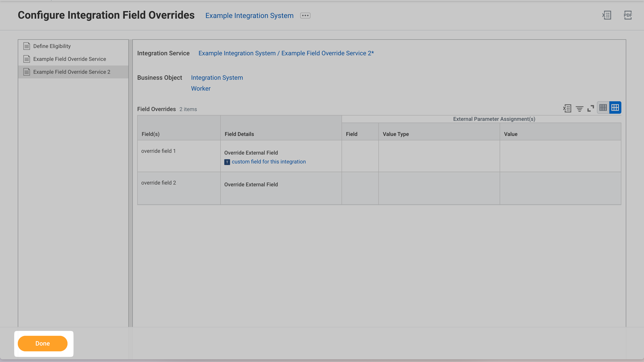Select Example Field Override Service item

[x=70, y=59]
